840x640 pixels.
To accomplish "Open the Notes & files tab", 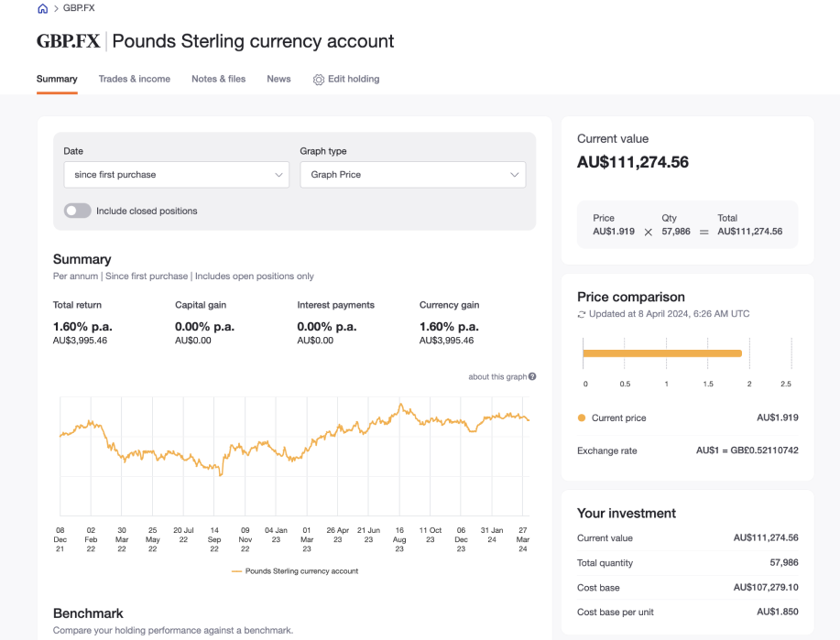I will (218, 79).
